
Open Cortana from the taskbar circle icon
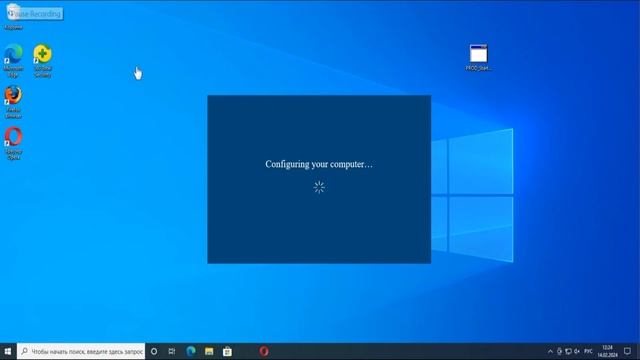(x=154, y=351)
